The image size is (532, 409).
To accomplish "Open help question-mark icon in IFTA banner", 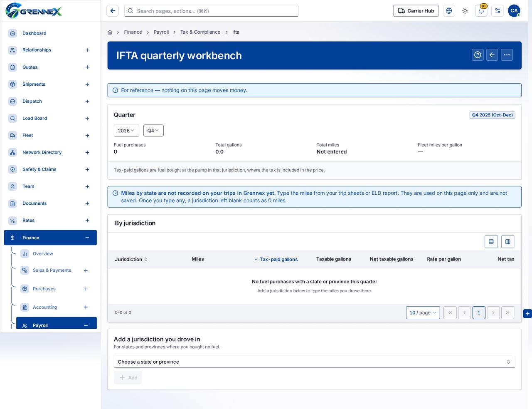I will [x=478, y=55].
